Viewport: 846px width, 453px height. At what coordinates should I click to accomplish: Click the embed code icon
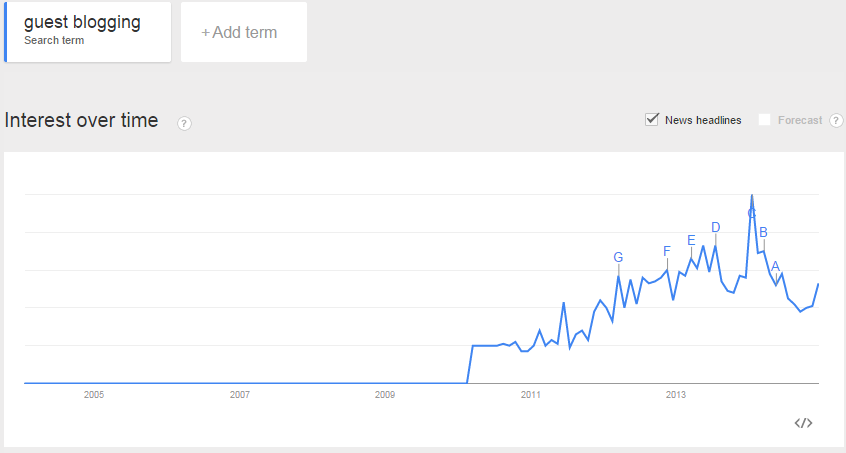pos(803,423)
